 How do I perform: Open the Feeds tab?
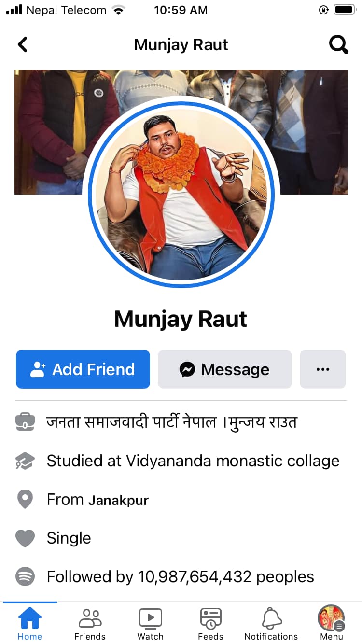[x=210, y=623]
